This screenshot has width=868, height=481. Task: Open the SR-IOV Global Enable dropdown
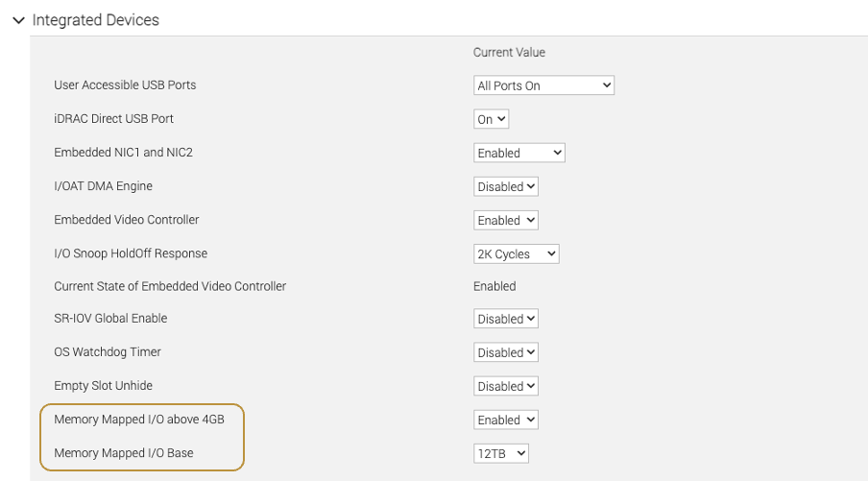pyautogui.click(x=506, y=319)
